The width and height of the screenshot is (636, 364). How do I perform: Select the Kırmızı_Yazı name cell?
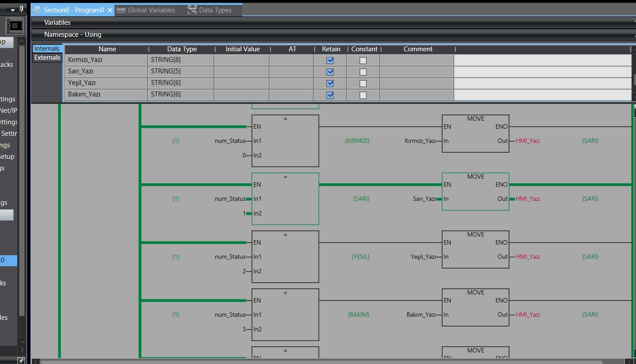[106, 60]
